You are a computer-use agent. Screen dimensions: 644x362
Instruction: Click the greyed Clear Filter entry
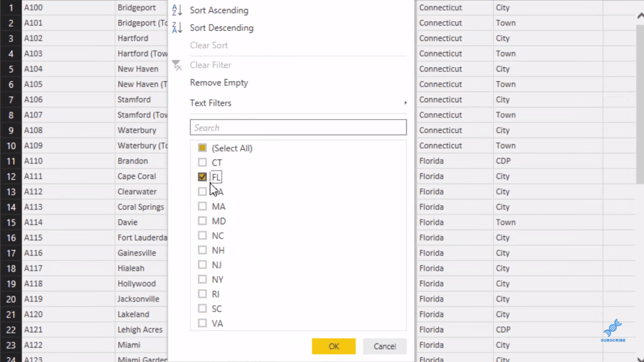[210, 65]
